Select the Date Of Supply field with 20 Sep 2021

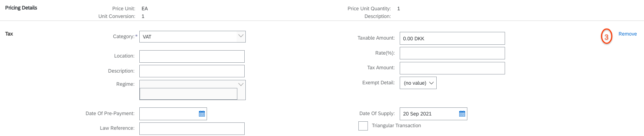tap(429, 114)
